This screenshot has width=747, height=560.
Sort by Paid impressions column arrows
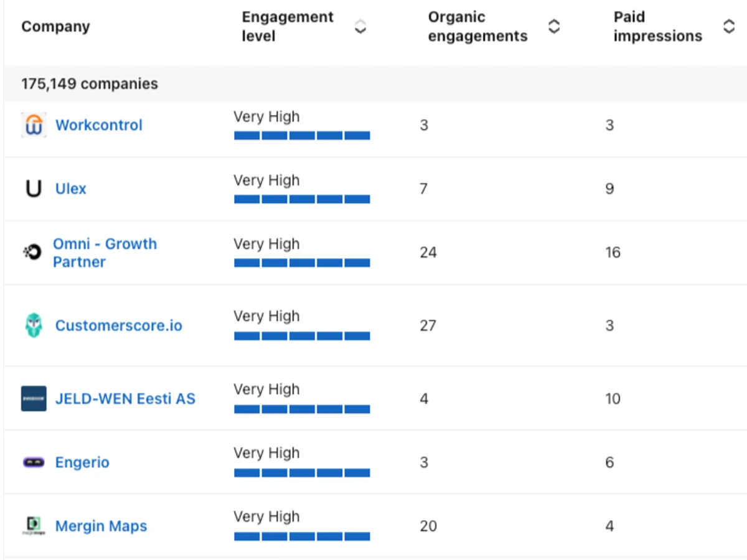[x=729, y=27]
